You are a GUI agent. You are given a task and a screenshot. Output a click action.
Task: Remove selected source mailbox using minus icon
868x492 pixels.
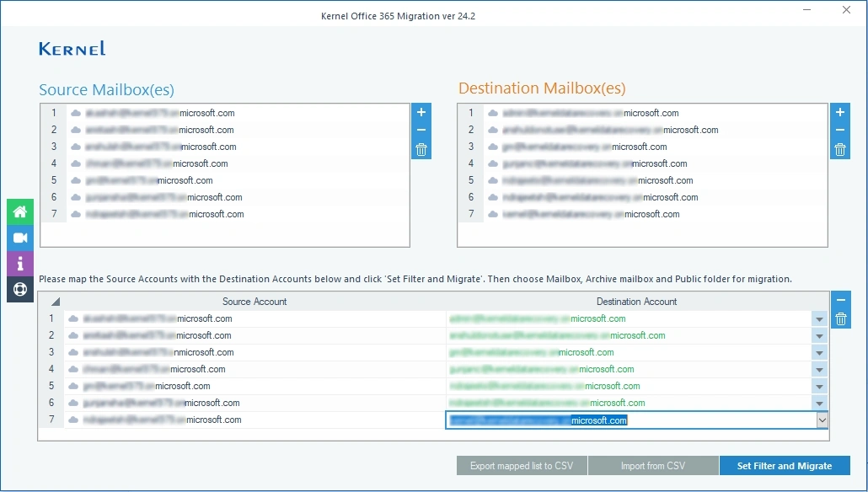point(421,131)
